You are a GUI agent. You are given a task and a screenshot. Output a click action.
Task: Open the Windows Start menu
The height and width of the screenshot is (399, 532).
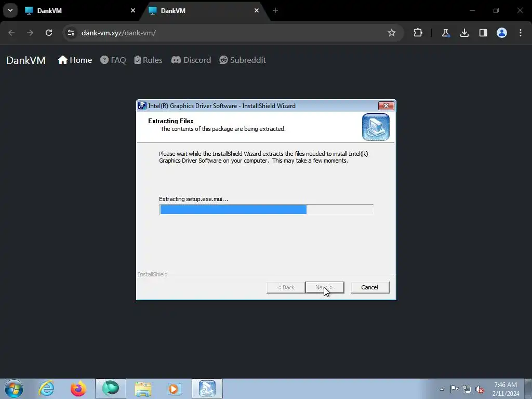pyautogui.click(x=14, y=389)
